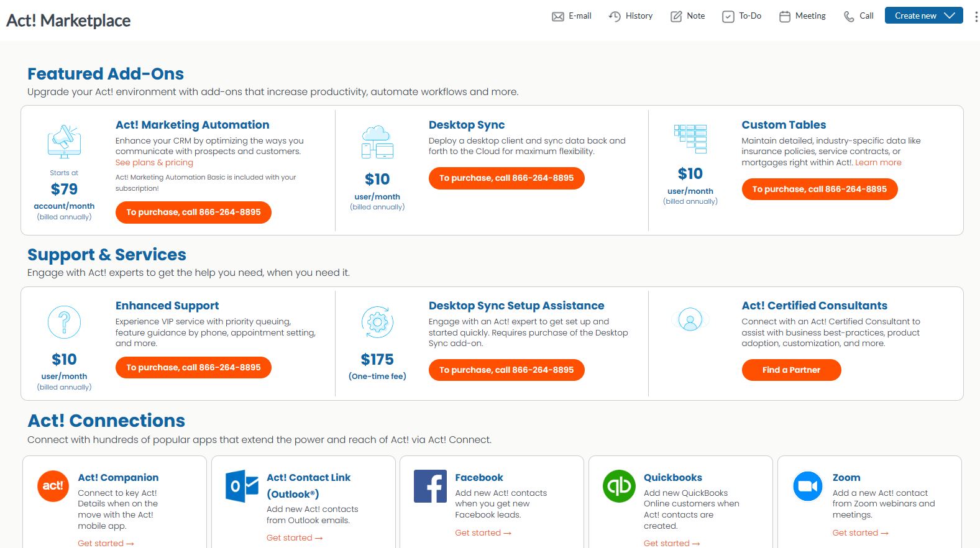The image size is (980, 548).
Task: Click Custom Tables purchase call button
Action: 820,190
